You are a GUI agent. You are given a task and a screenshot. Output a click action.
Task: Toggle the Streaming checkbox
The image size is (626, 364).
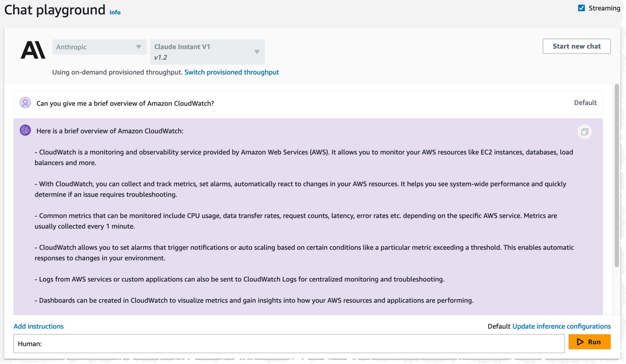581,8
